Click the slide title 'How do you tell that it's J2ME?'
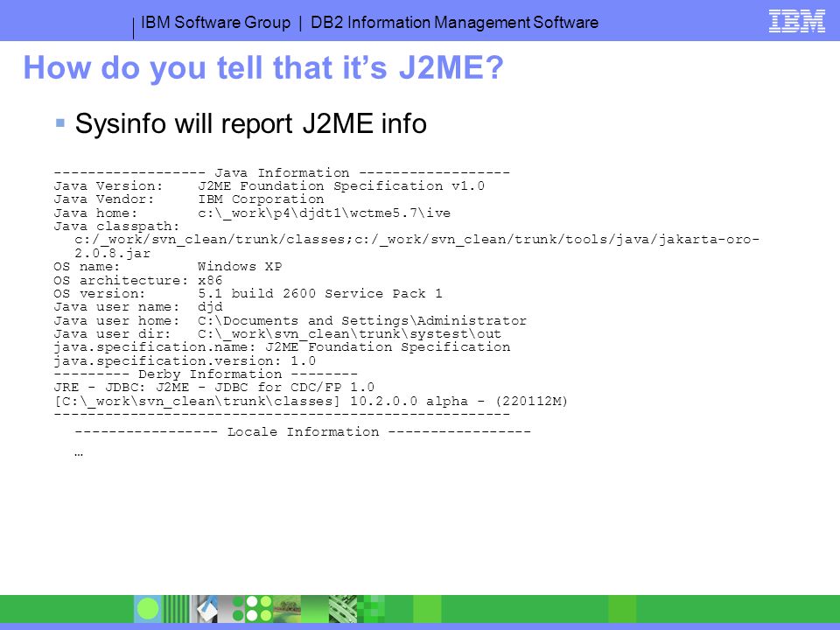 (263, 67)
